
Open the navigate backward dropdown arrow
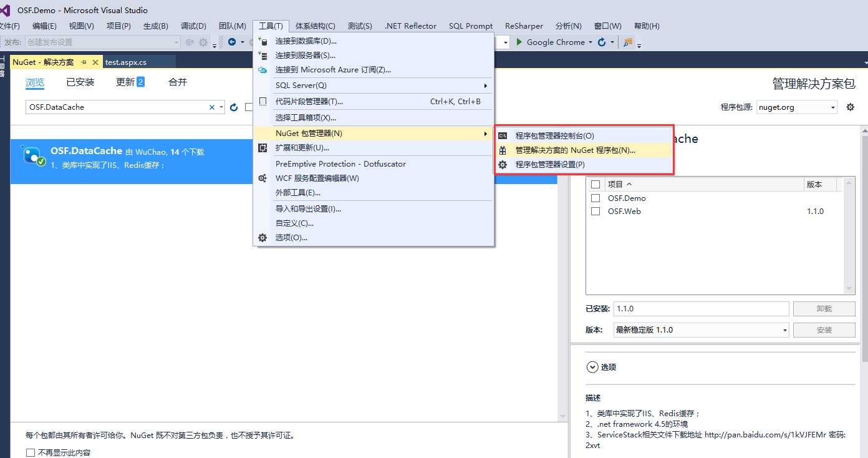pyautogui.click(x=243, y=42)
